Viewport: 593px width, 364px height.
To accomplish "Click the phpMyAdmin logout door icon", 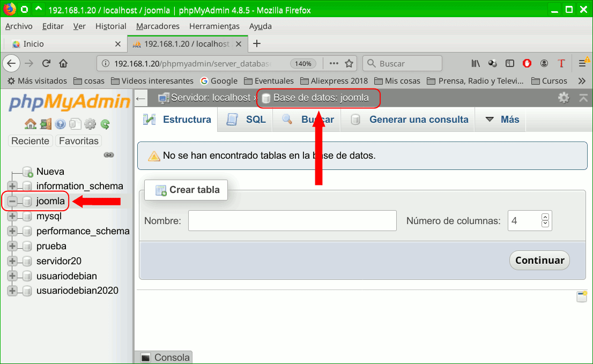I will tap(46, 124).
